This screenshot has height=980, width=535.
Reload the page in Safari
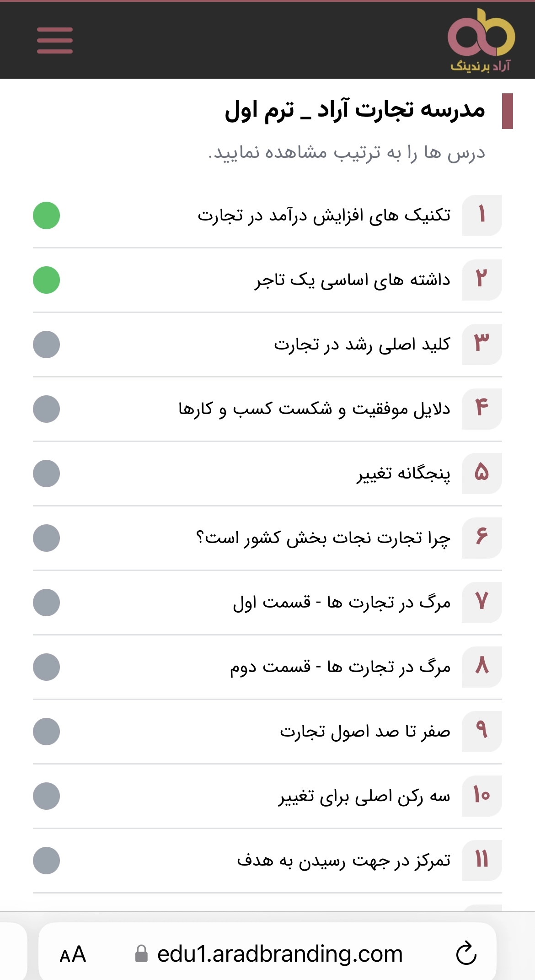466,954
